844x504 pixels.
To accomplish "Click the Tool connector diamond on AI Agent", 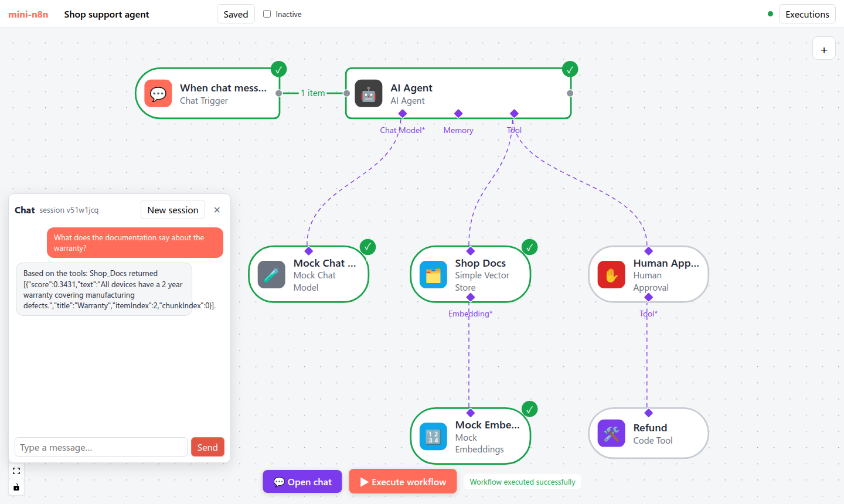I will pos(514,113).
